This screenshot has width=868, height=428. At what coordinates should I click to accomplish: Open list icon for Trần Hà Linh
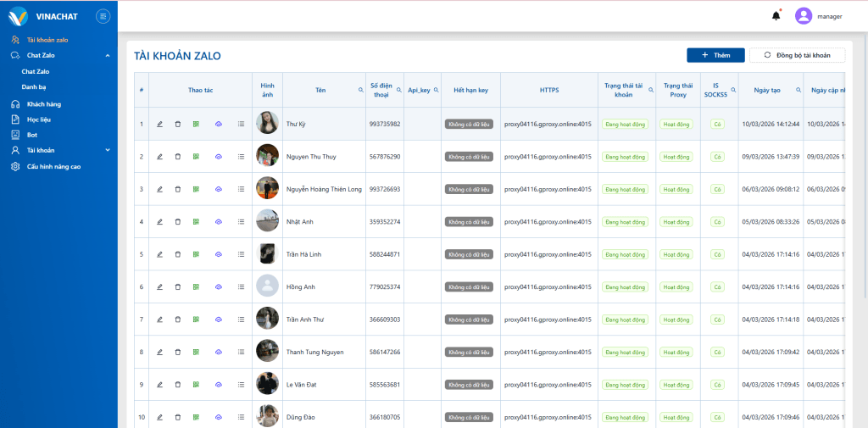(x=241, y=254)
